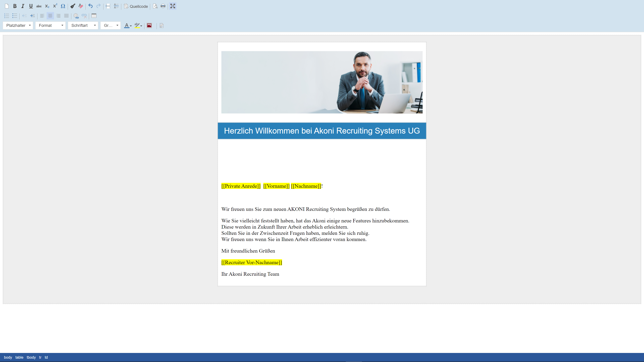Toggle italic formatting
This screenshot has width=644, height=362.
tap(23, 6)
